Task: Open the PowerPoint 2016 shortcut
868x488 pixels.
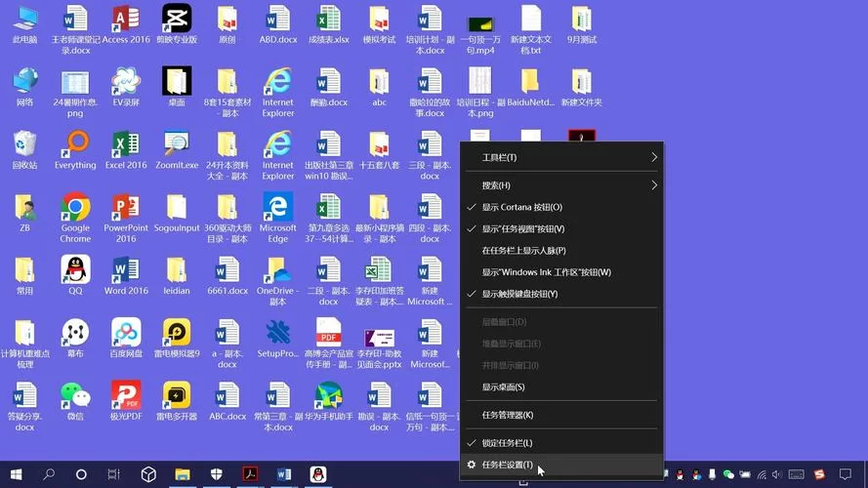Action: 126,207
